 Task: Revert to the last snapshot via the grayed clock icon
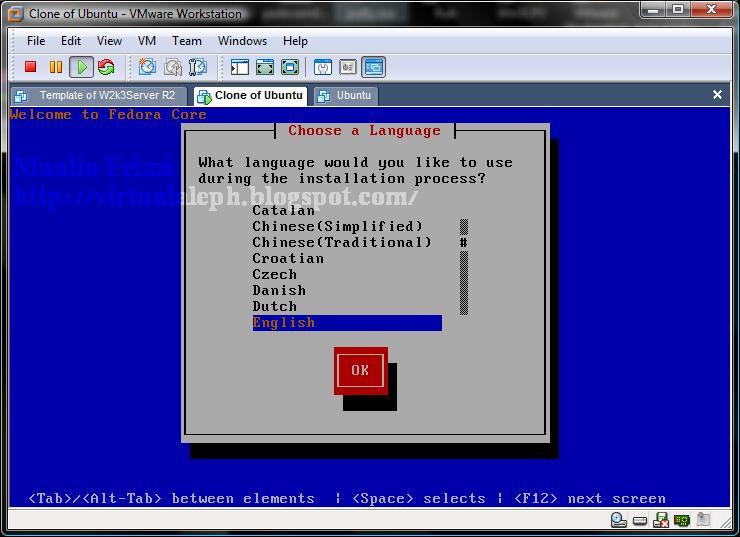point(173,67)
